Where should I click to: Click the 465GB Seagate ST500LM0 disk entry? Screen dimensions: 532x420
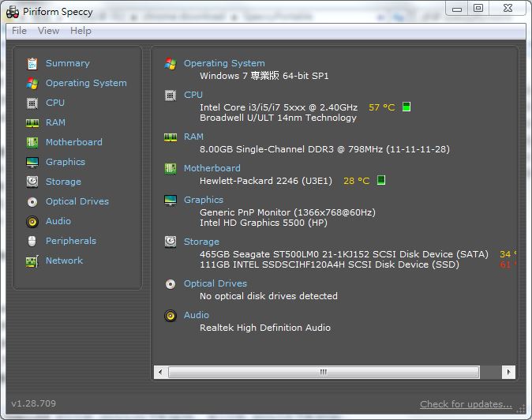point(344,254)
